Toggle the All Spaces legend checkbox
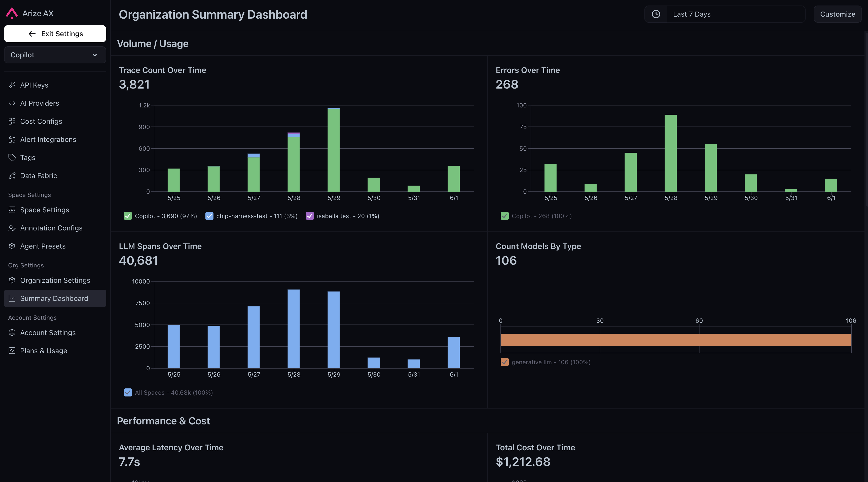868x482 pixels. click(x=128, y=392)
